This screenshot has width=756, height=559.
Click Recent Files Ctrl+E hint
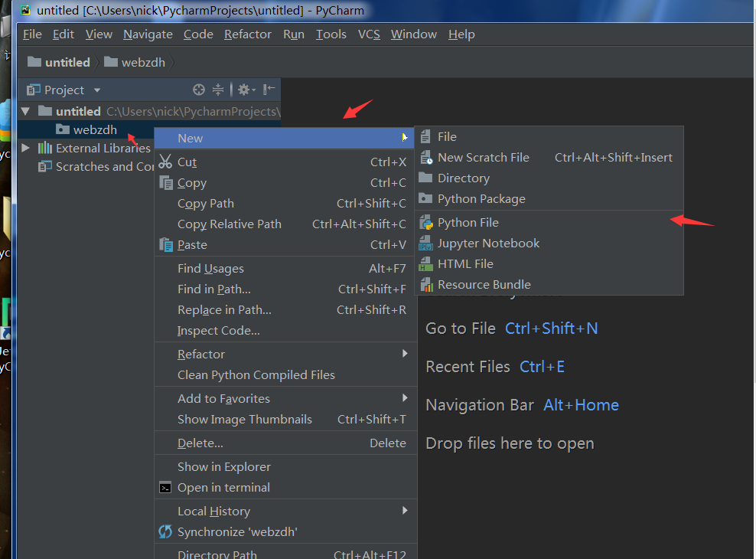(495, 367)
